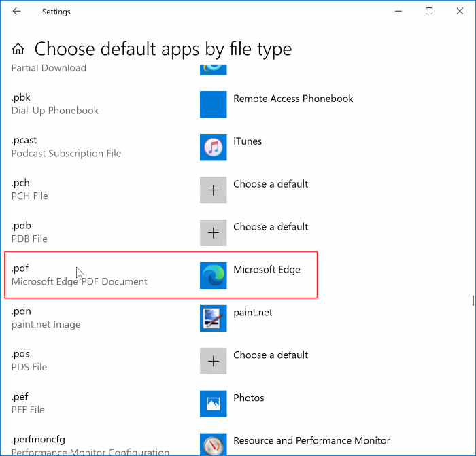Image resolution: width=476 pixels, height=456 pixels.
Task: Click the plus icon for .pdb
Action: [x=213, y=232]
